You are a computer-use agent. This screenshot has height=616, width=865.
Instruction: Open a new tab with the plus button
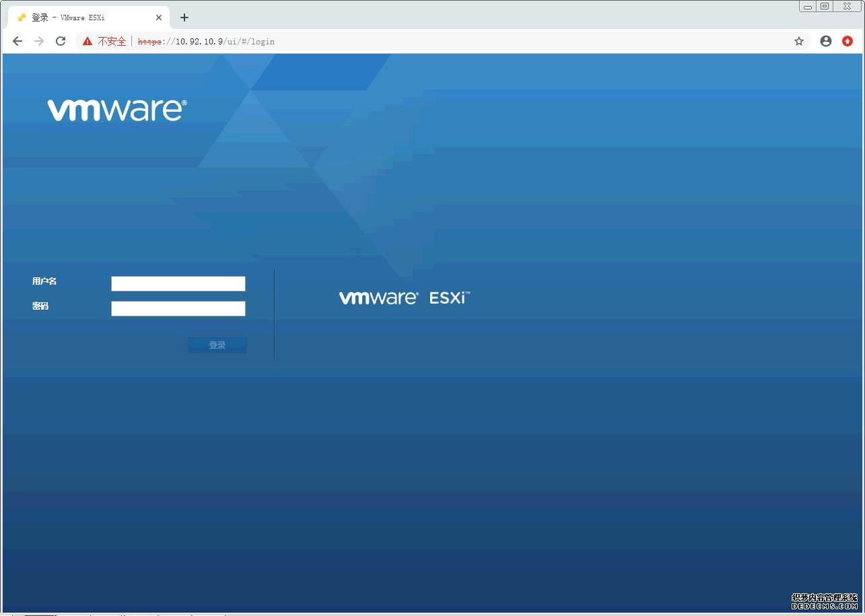click(184, 17)
